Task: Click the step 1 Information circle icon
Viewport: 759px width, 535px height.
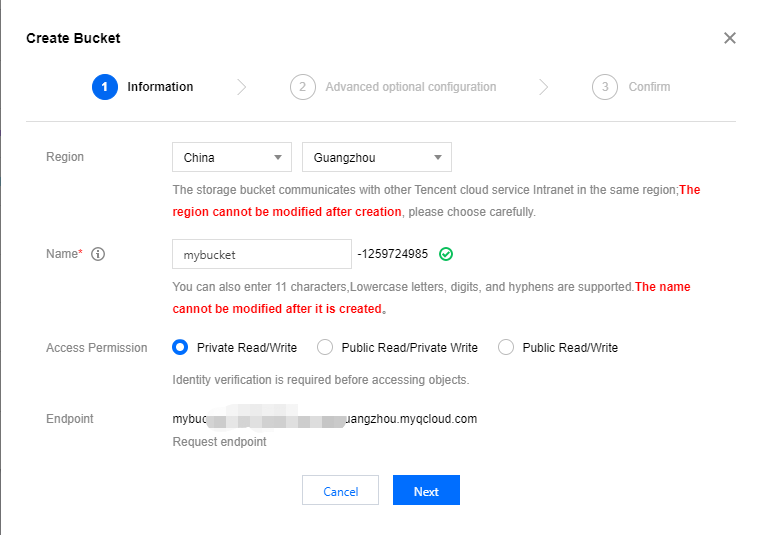Action: click(x=104, y=87)
